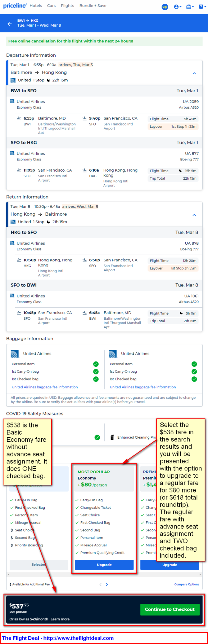The height and width of the screenshot is (644, 208).
Task: Click United logo beside 1 Stop 21h 15m
Action: point(13,222)
